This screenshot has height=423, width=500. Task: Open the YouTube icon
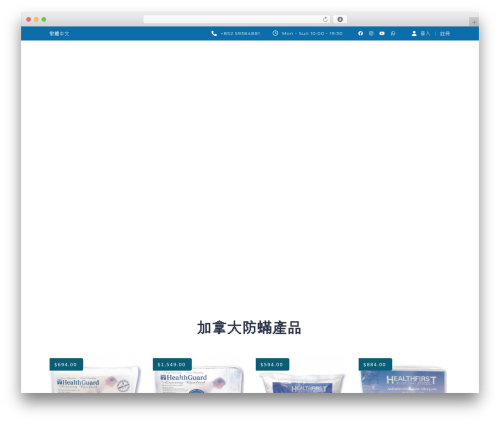tap(382, 33)
